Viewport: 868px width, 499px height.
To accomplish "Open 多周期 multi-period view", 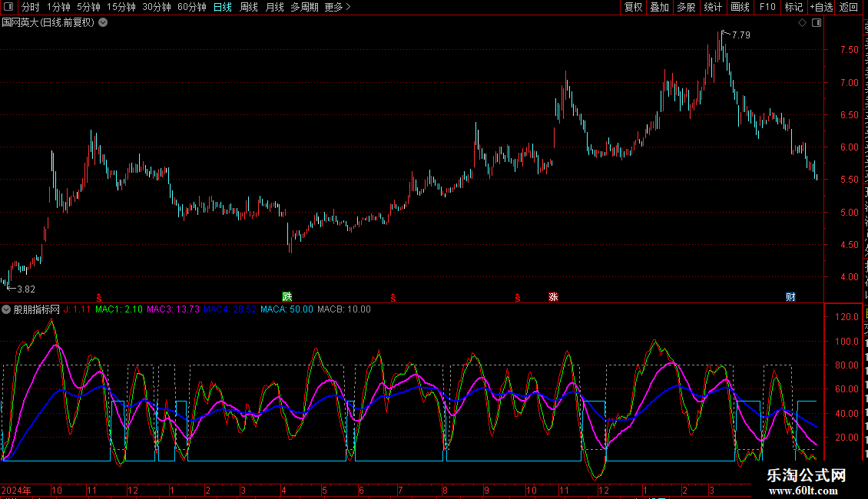I will point(304,7).
